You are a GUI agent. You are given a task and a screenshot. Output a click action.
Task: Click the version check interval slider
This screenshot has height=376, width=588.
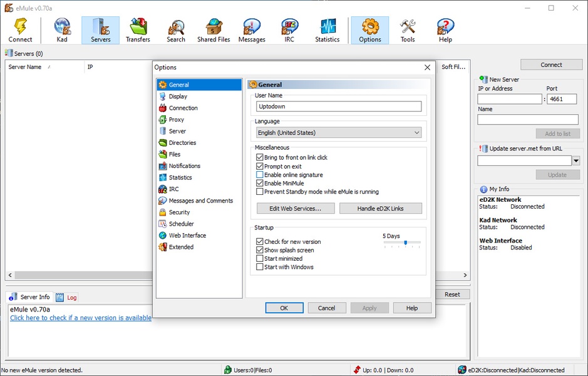click(x=402, y=243)
